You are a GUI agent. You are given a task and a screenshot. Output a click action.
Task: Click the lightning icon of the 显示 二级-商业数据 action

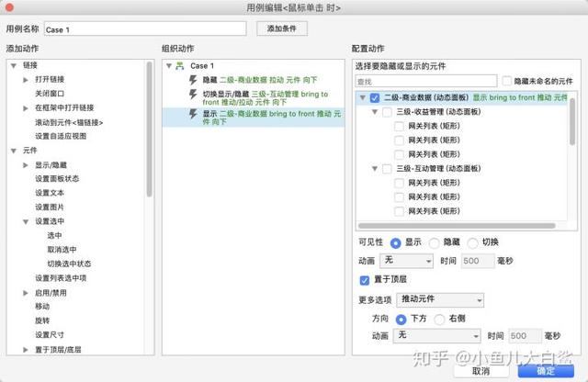(193, 114)
